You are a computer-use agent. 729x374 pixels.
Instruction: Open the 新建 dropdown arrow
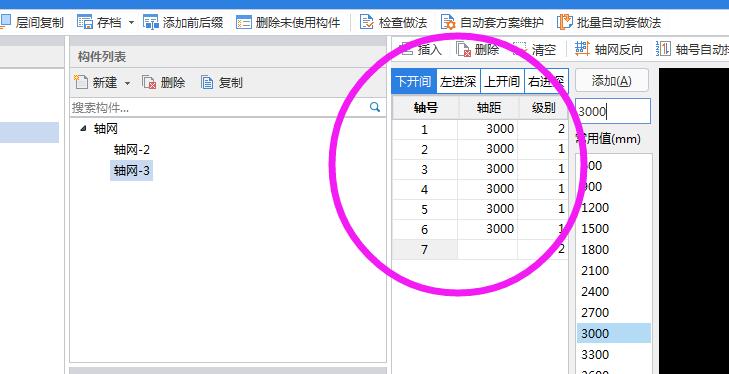(127, 83)
